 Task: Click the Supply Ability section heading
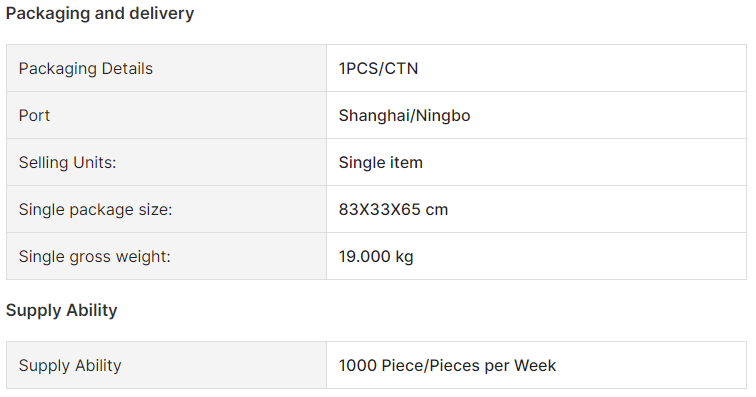coord(62,310)
